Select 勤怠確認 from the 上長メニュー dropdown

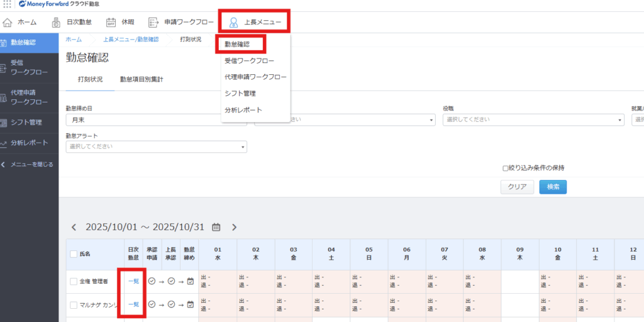click(x=237, y=45)
